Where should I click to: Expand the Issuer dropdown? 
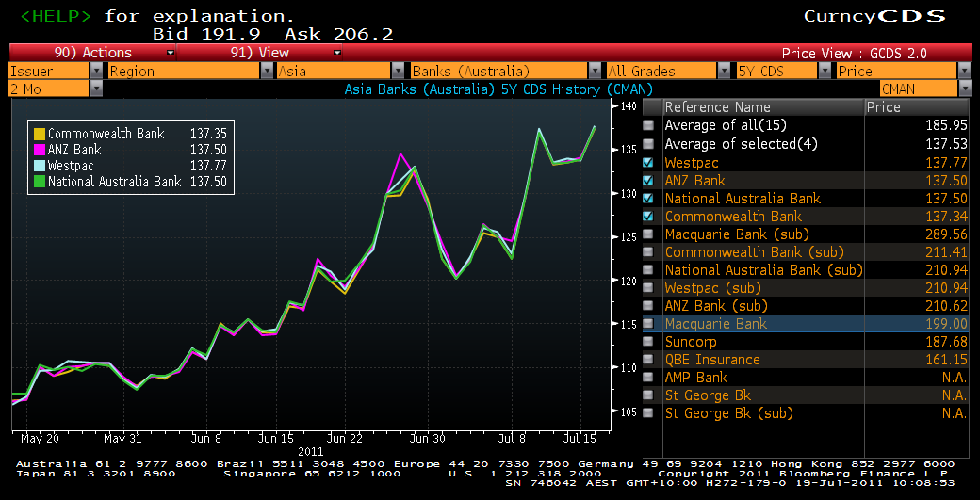96,71
